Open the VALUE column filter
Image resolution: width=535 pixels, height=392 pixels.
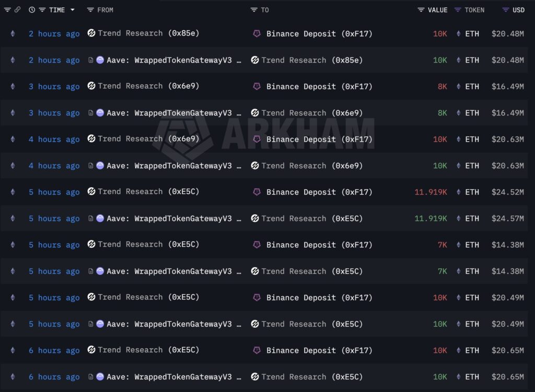[421, 10]
